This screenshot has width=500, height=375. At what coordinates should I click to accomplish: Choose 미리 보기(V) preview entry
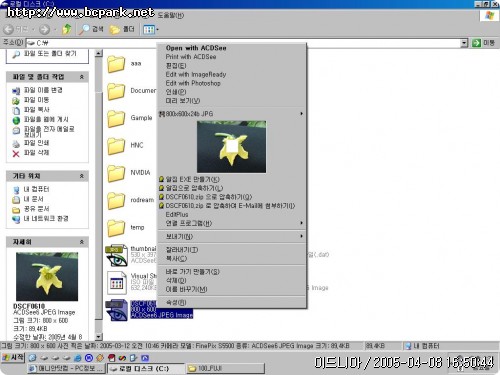[232, 101]
